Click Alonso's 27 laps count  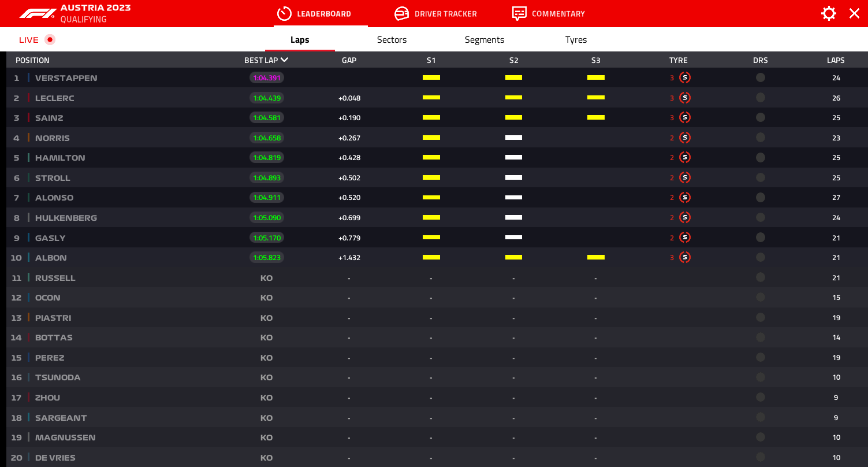[836, 197]
